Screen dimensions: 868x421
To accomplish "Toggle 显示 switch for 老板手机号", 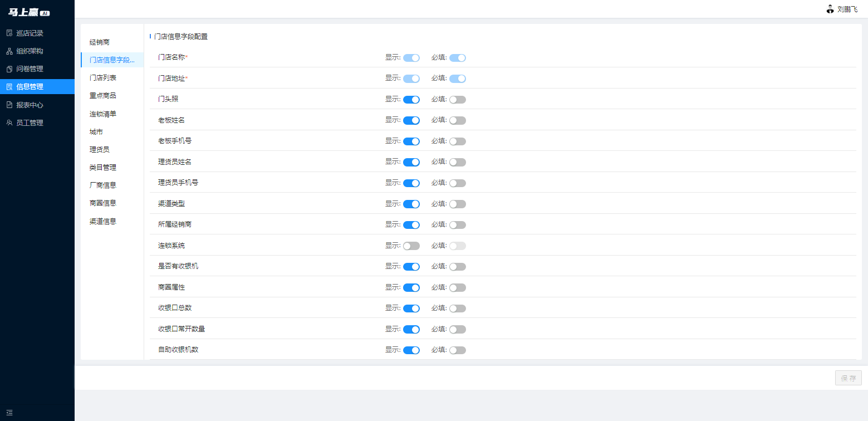I will 411,141.
